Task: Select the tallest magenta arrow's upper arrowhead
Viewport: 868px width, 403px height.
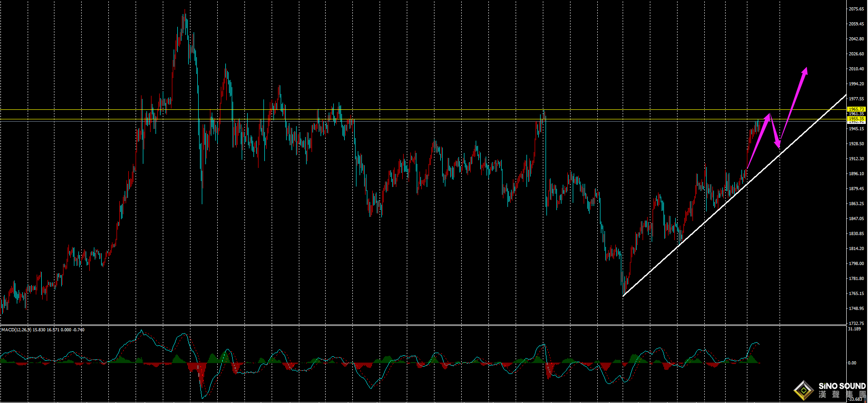Action: [805, 70]
